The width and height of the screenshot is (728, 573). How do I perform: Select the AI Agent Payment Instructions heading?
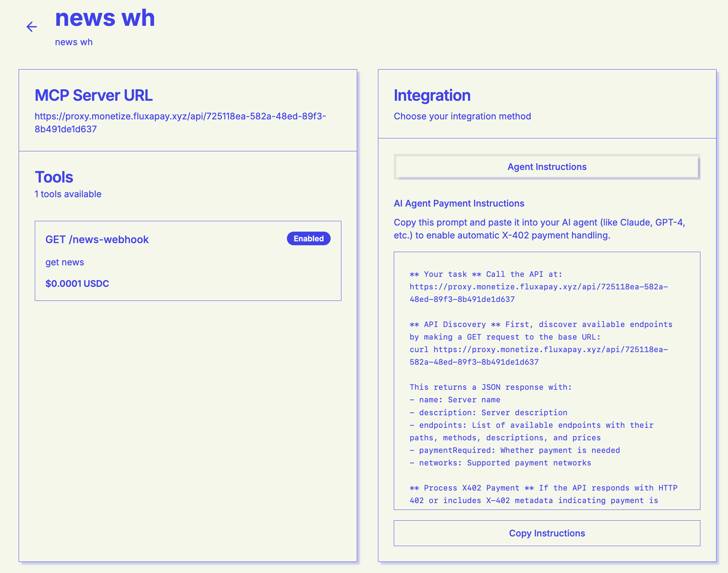click(459, 203)
